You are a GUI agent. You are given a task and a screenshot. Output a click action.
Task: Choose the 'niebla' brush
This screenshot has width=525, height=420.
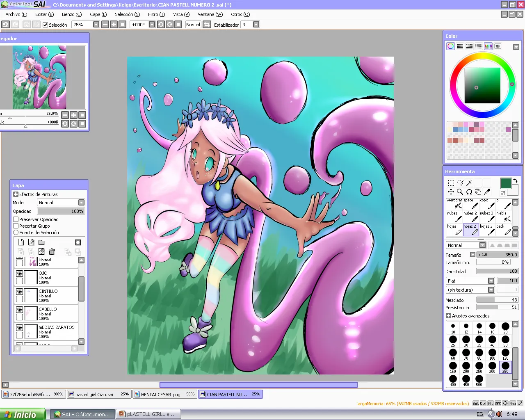[x=504, y=217]
